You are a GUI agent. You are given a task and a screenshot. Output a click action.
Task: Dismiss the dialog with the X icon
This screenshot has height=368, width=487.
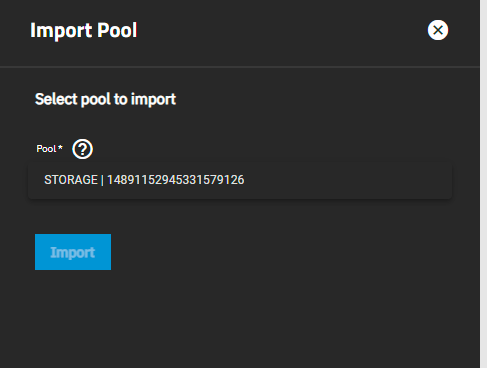[x=438, y=30]
